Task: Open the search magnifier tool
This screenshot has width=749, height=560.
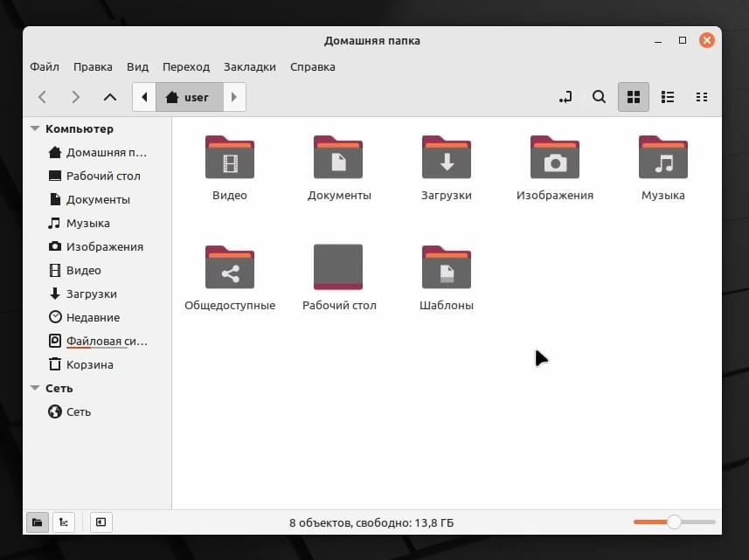Action: pyautogui.click(x=599, y=97)
